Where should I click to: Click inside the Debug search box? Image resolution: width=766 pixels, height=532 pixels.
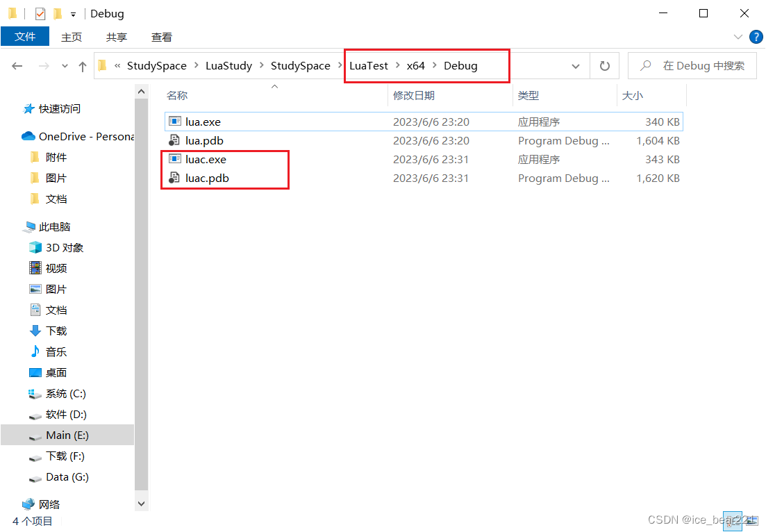coord(694,65)
